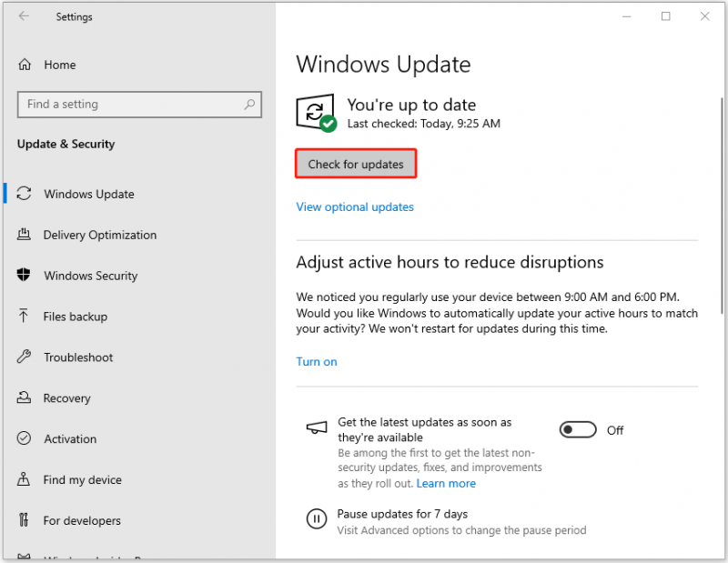This screenshot has width=728, height=563.
Task: Close the Settings window
Action: 704,16
